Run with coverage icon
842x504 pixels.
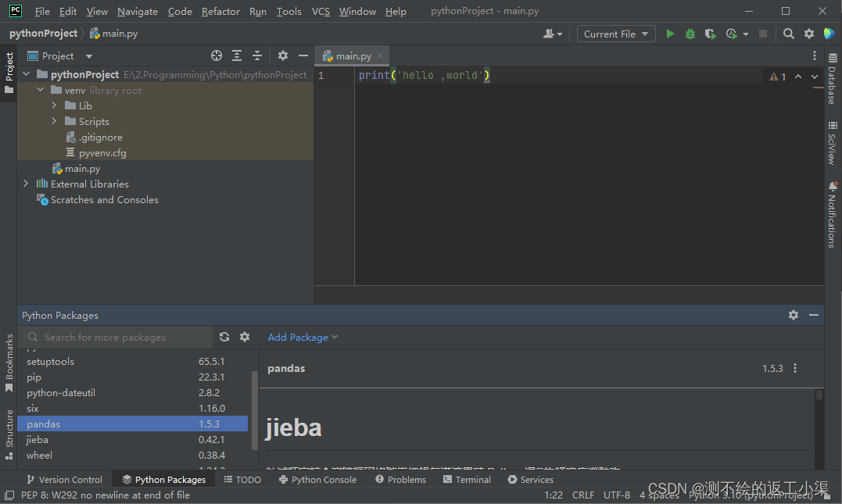[x=711, y=34]
